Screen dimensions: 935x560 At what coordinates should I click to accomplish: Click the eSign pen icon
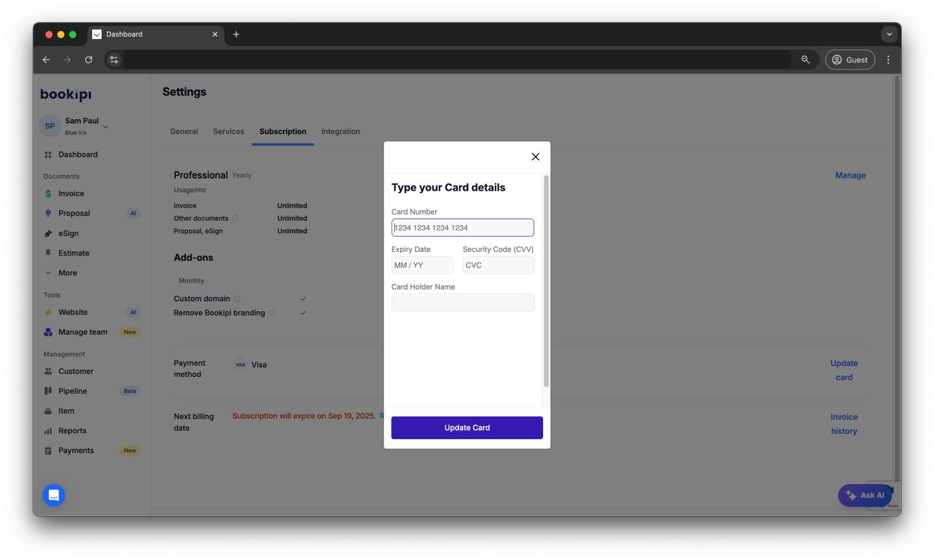[x=48, y=233]
